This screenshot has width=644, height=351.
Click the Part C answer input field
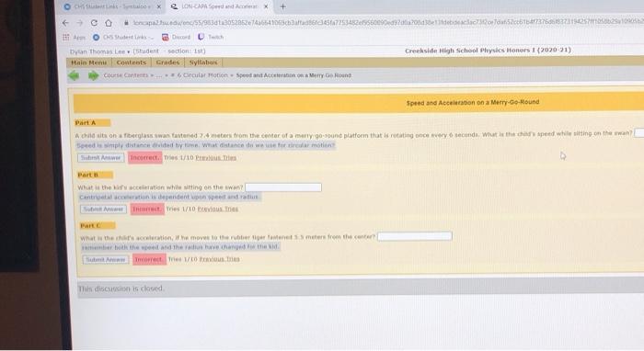pos(415,236)
